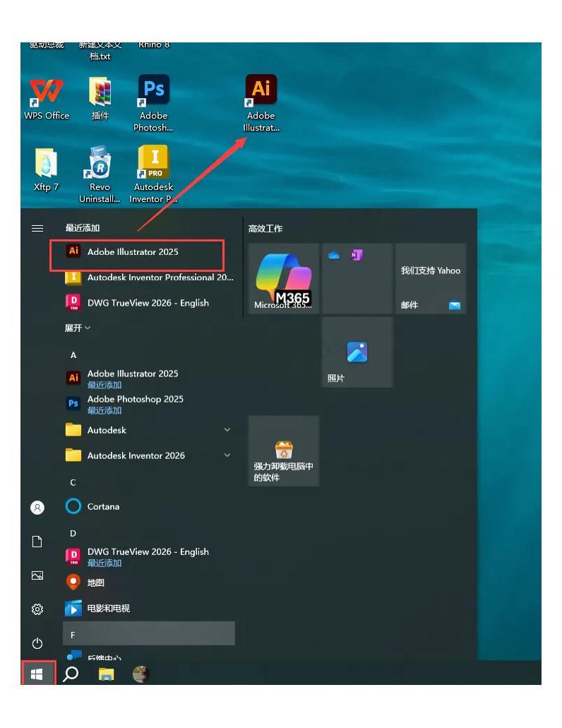
Task: Click the Start menu hamburger icon
Action: point(37,228)
